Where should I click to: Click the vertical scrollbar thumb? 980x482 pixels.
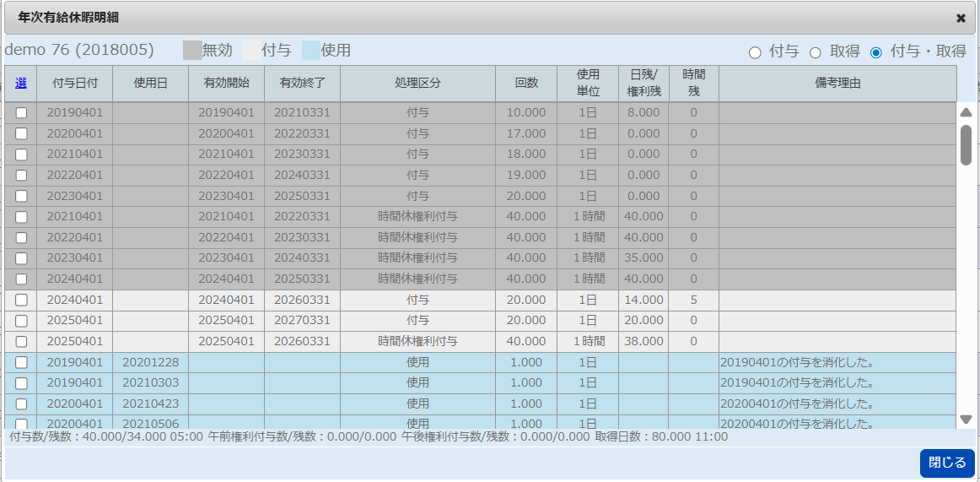(x=966, y=144)
